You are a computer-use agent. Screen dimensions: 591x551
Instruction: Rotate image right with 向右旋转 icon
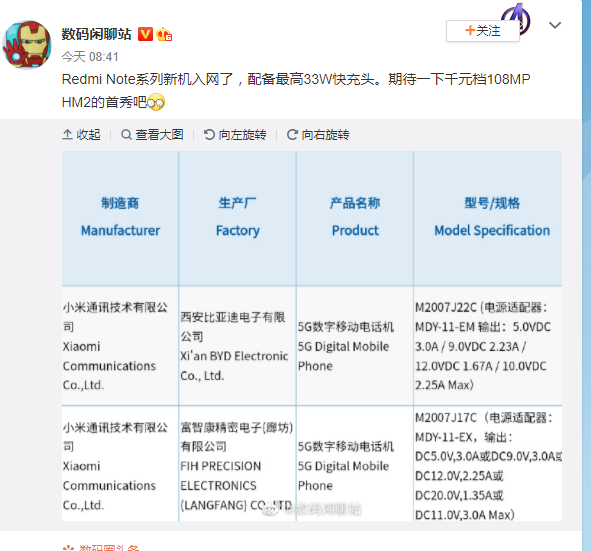click(x=292, y=135)
